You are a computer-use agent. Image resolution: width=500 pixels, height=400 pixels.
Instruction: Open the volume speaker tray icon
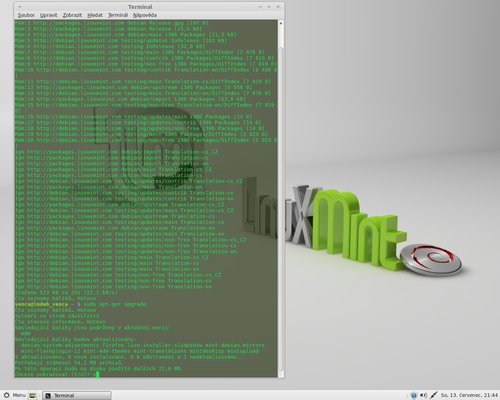423,395
